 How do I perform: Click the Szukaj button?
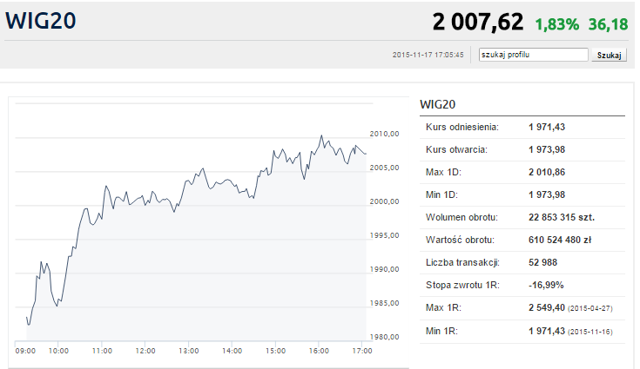tap(609, 55)
